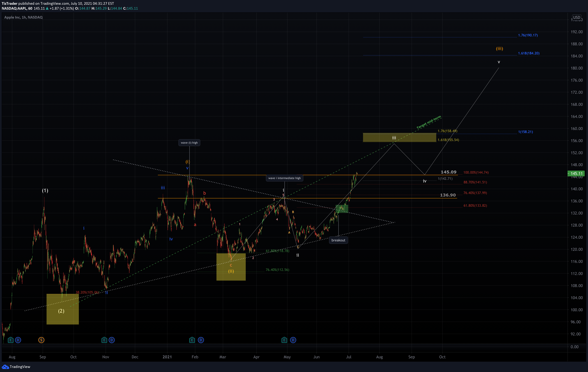Click the 1.76(190.17) Fibonacci label
Image resolution: width=588 pixels, height=372 pixels.
click(528, 35)
